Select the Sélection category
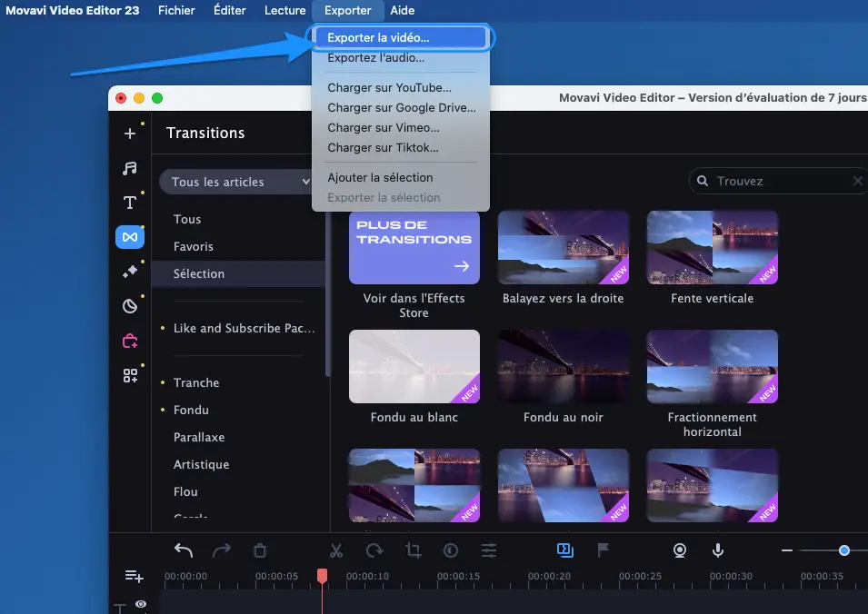The image size is (868, 614). pos(238,273)
